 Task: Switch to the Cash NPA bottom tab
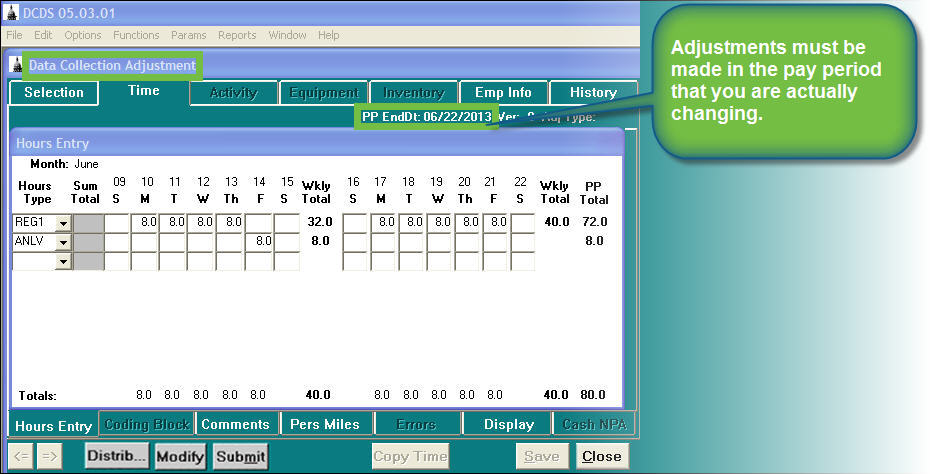pos(594,425)
